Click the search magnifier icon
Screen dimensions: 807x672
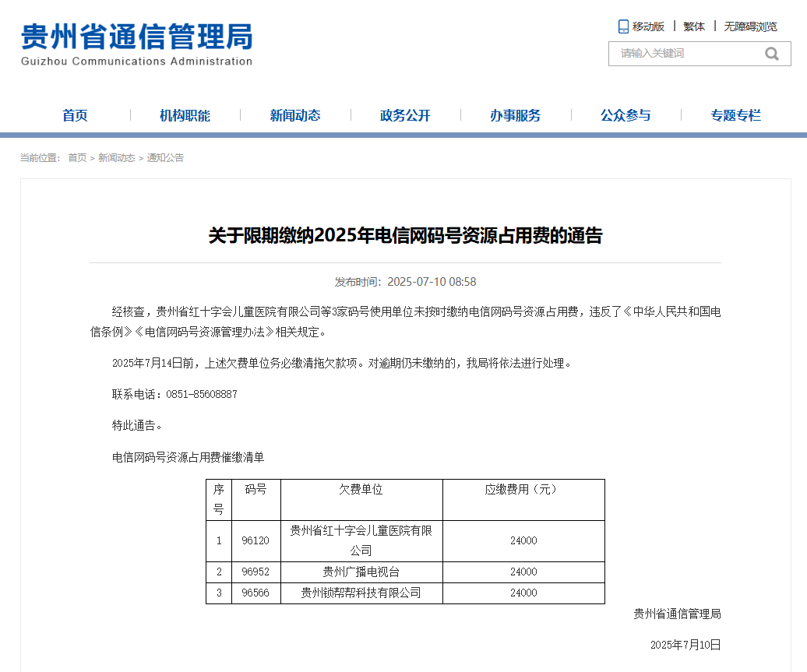(771, 54)
